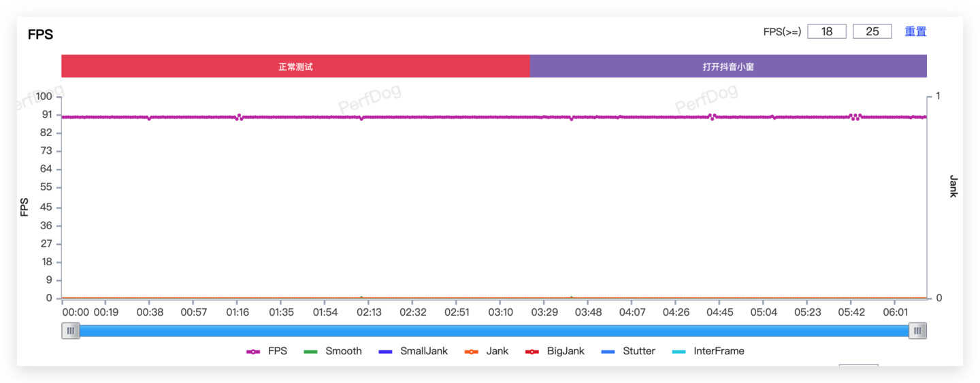Click the cyan InterFrame legend icon
This screenshot has height=383, width=980.
pyautogui.click(x=679, y=352)
